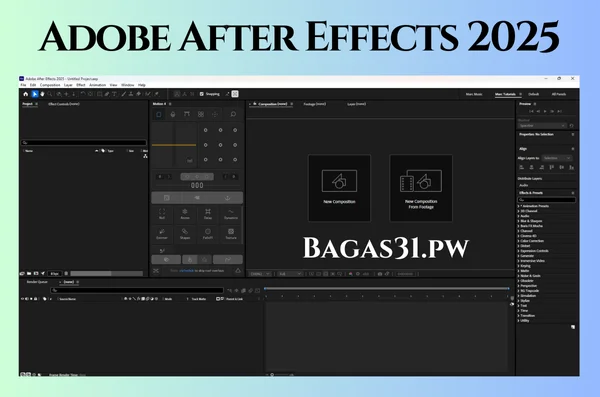
Task: Click the Shapes tool in Motion panel
Action: point(185,234)
